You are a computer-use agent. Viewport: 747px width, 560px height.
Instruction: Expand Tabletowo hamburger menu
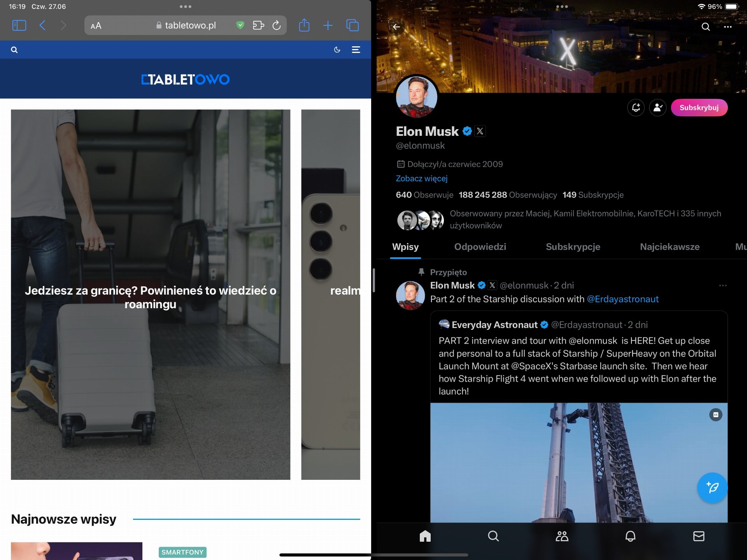coord(356,50)
